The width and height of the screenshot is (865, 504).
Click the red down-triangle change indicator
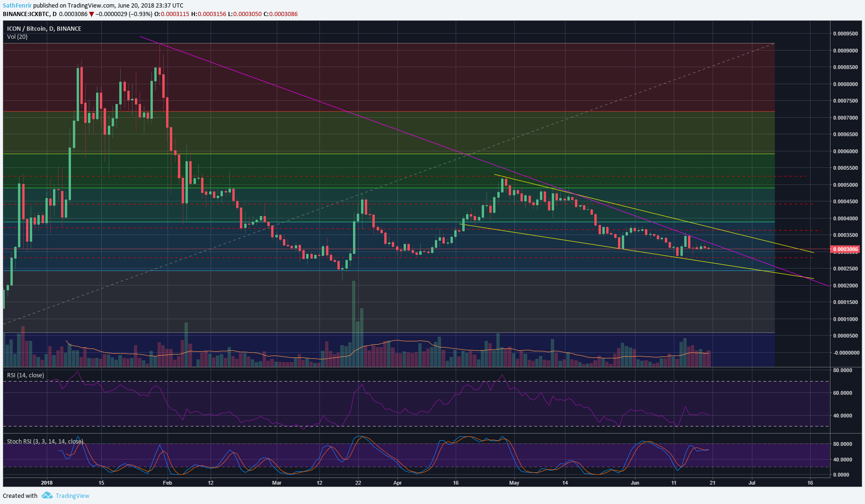(92, 14)
